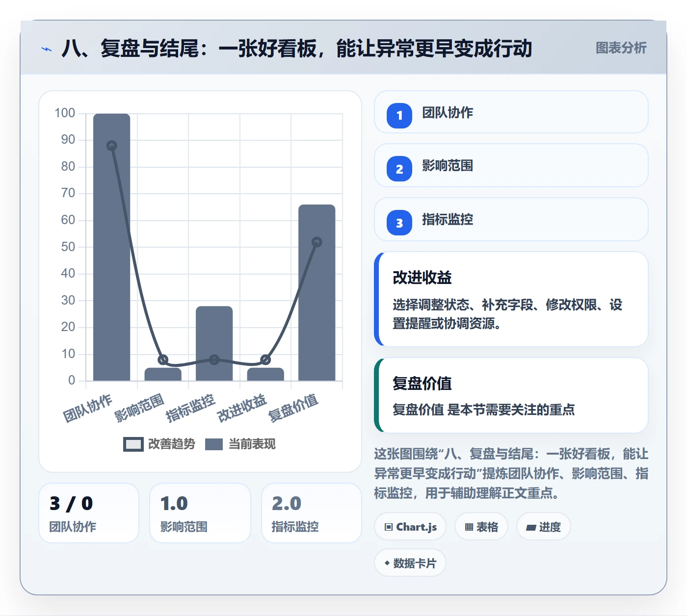Click the blue number 3 badge
Viewport: 687px width, 616px height.
(399, 223)
